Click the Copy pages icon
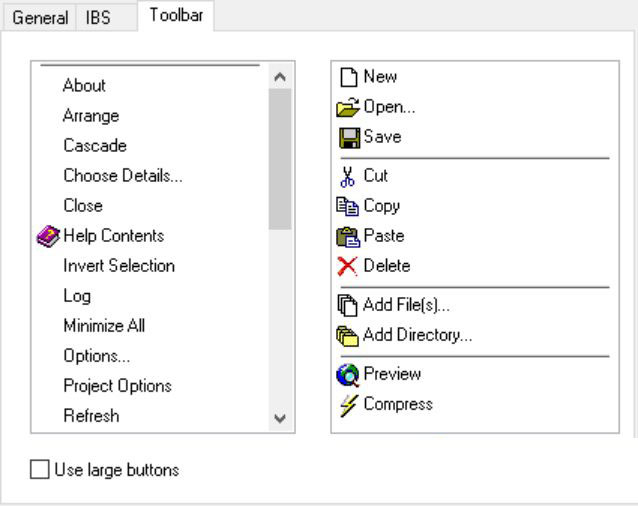 pyautogui.click(x=348, y=206)
